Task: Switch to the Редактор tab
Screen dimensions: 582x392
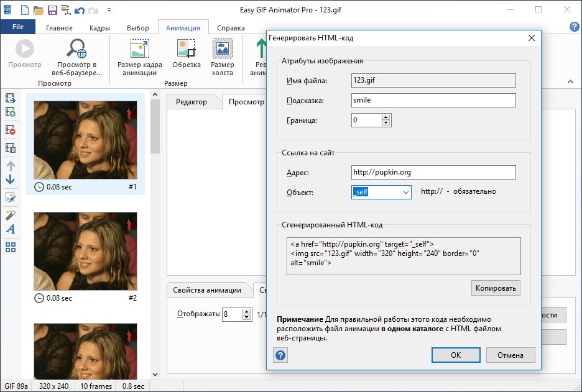Action: [x=191, y=102]
